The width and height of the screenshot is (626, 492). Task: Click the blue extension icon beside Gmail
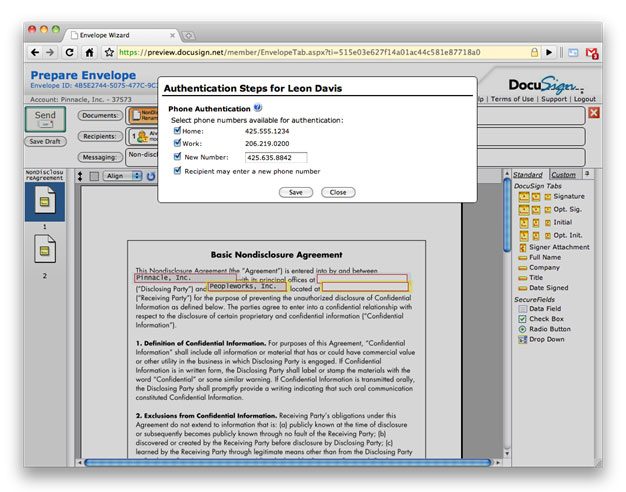tap(573, 53)
